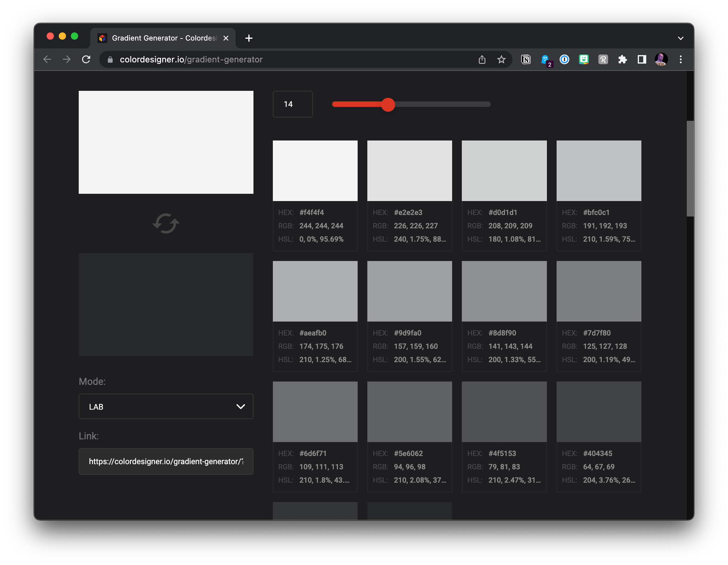The height and width of the screenshot is (565, 728).
Task: Open the 1Password extension icon
Action: click(564, 60)
